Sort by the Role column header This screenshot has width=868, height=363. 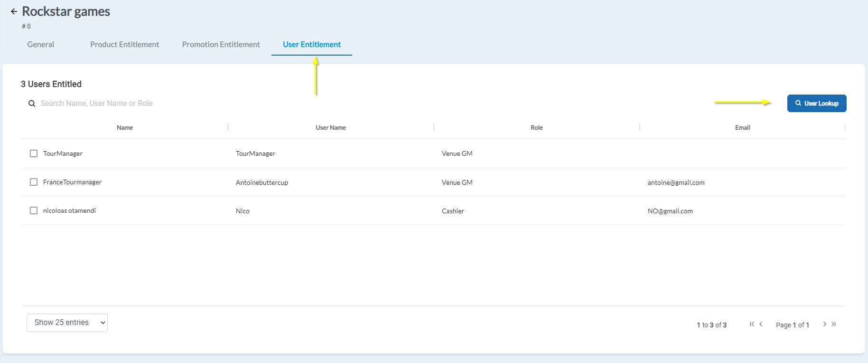coord(537,128)
